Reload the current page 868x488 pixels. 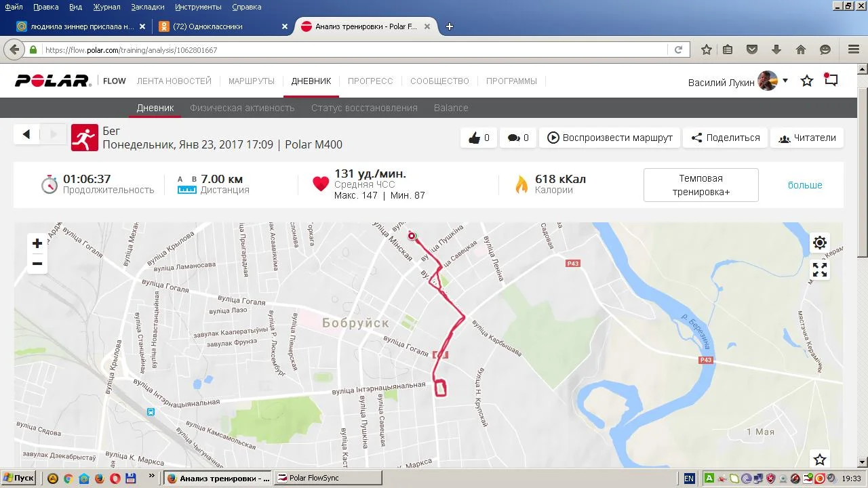pos(678,50)
